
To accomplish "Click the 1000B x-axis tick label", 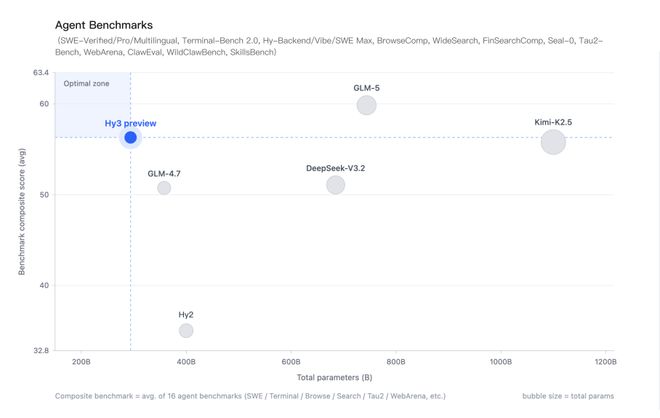I will tap(501, 361).
